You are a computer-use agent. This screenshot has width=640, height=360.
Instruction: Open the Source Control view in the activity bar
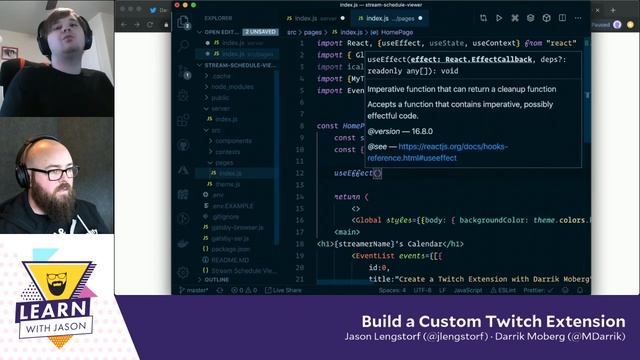(183, 71)
